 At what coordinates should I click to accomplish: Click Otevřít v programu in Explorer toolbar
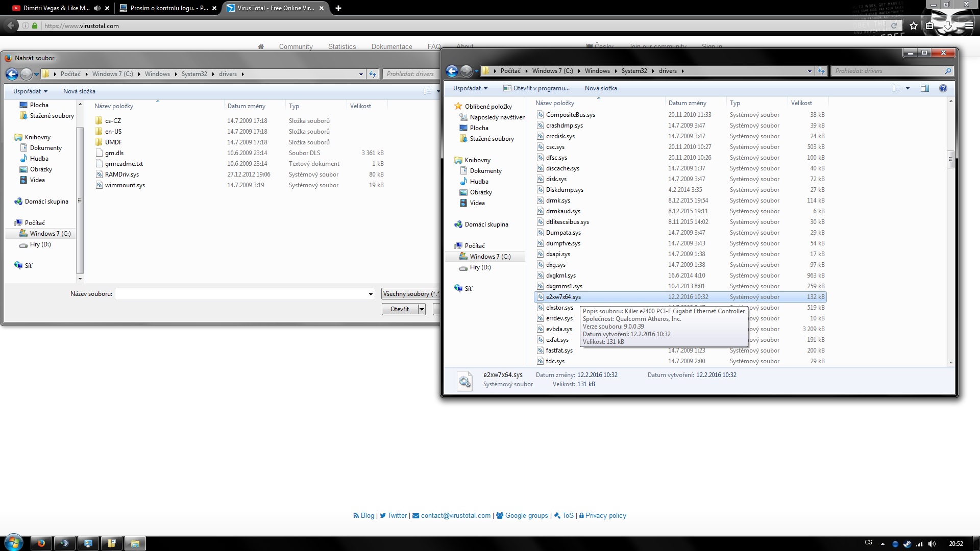coord(536,88)
